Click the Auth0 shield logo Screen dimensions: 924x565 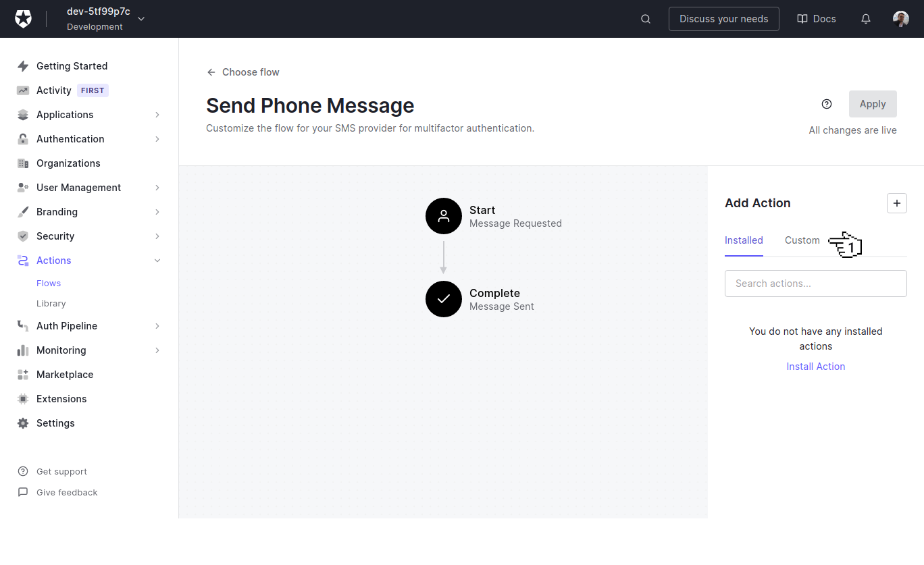[x=23, y=18]
